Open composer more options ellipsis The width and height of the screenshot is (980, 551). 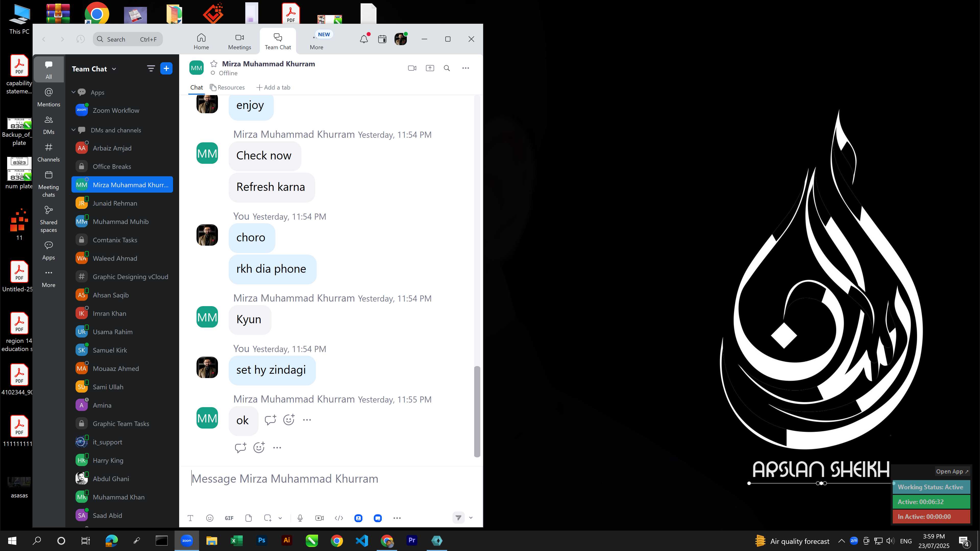[397, 518]
